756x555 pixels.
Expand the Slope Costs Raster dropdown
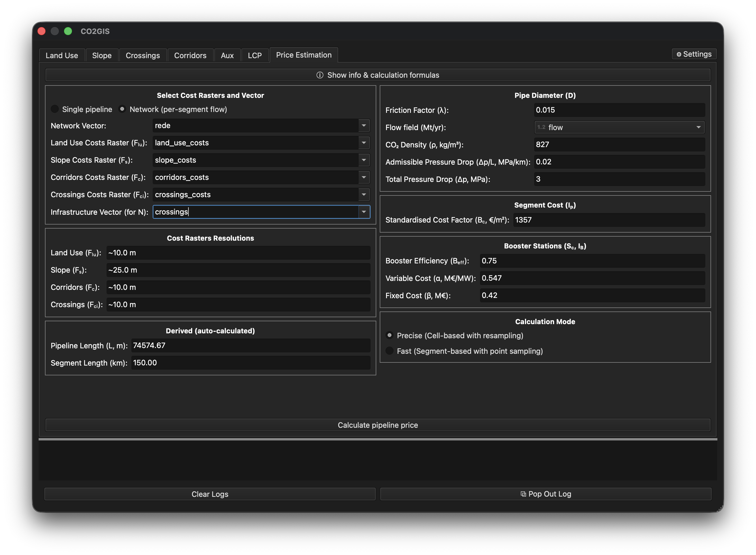364,160
